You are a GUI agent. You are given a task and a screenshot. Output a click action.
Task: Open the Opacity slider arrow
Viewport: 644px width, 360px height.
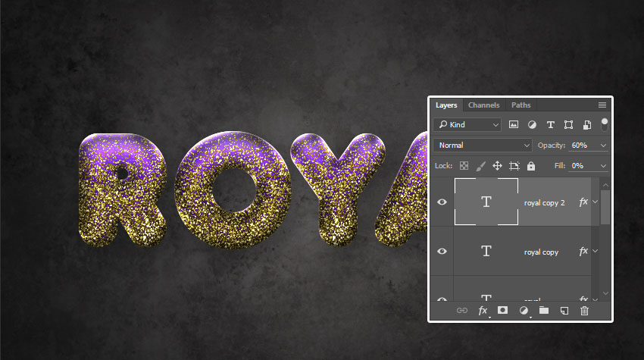[x=604, y=145]
